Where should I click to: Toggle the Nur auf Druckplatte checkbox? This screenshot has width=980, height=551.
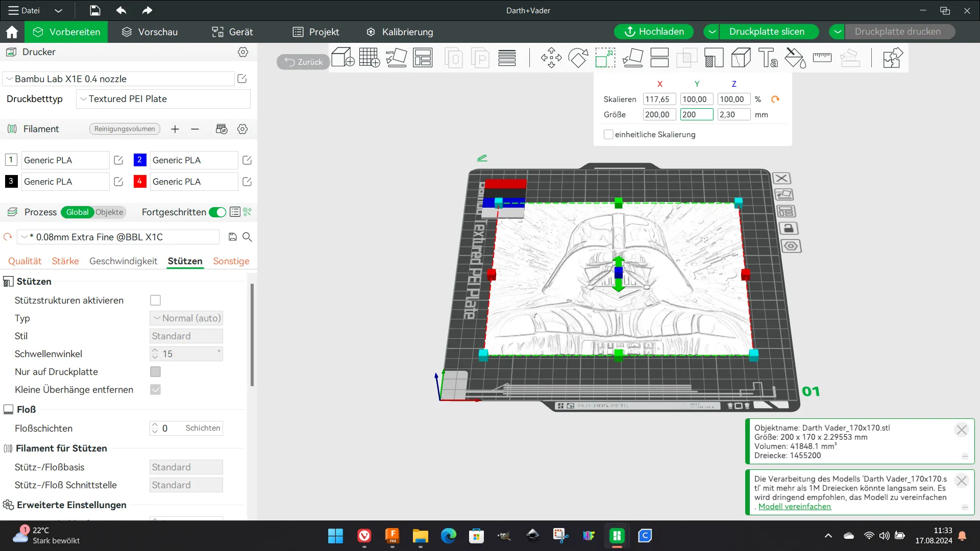156,372
